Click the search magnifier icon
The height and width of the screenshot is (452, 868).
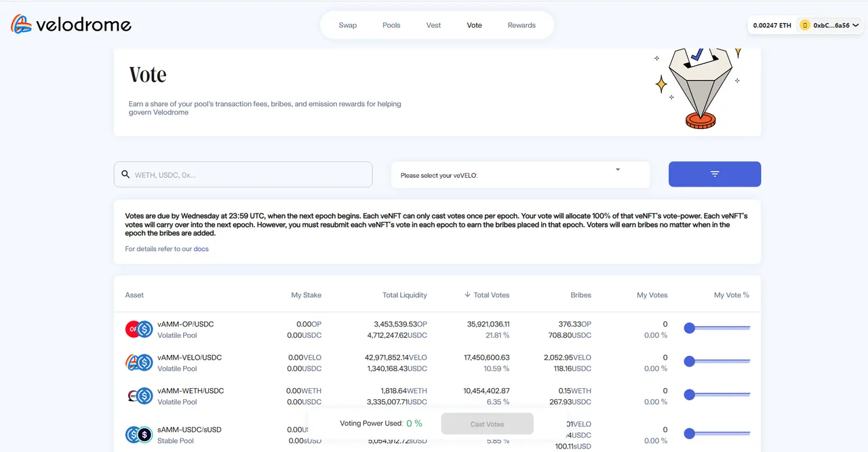tap(125, 174)
